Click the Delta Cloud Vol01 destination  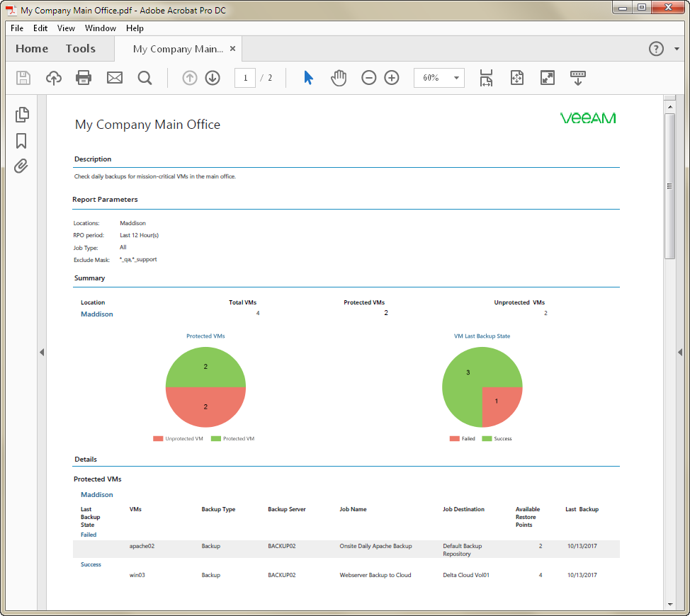pos(466,575)
